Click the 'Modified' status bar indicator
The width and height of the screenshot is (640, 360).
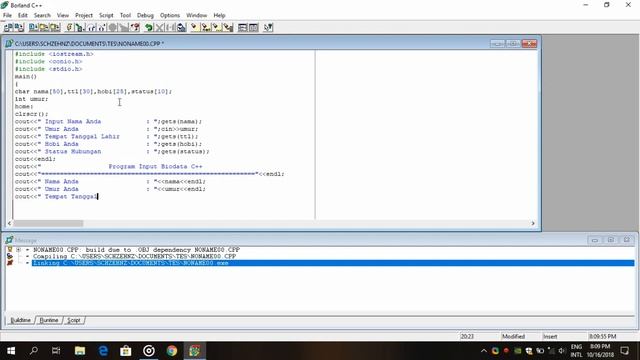click(x=513, y=336)
